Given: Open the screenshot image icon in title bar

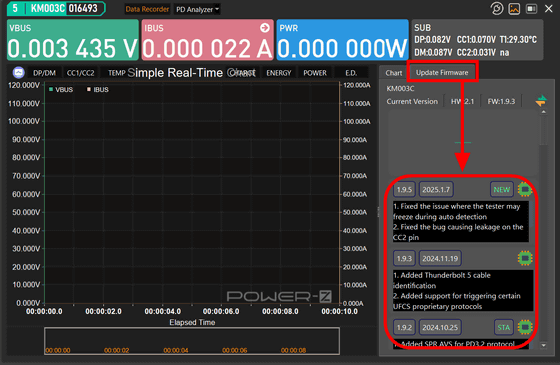Looking at the screenshot, I should point(514,9).
